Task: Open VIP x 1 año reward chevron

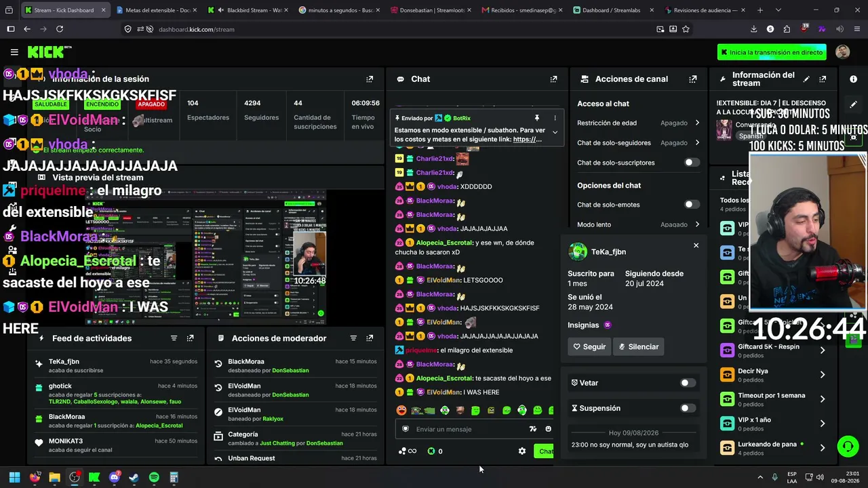Action: click(x=823, y=424)
